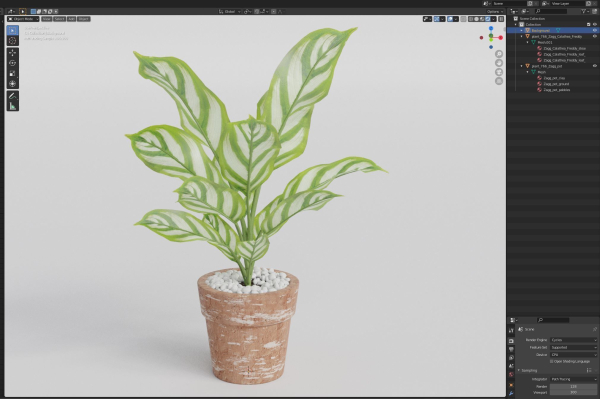Switch to Rendered viewport shading
Viewport: 600px width, 399px height.
488,19
